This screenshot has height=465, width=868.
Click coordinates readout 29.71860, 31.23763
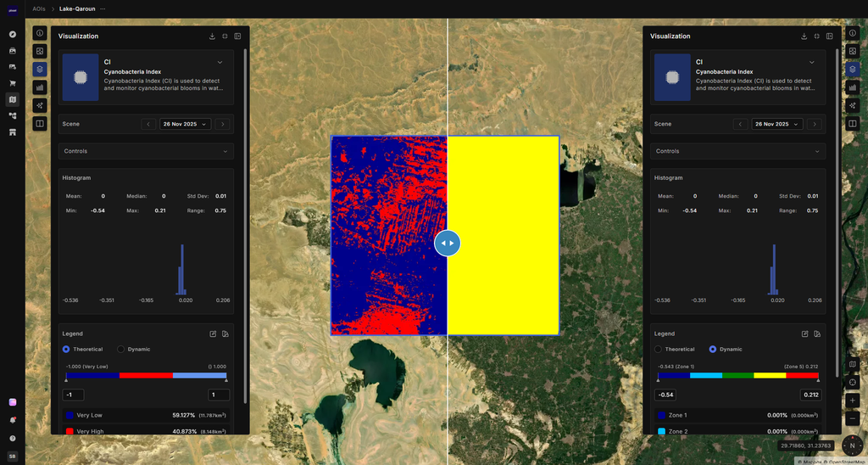pos(805,445)
